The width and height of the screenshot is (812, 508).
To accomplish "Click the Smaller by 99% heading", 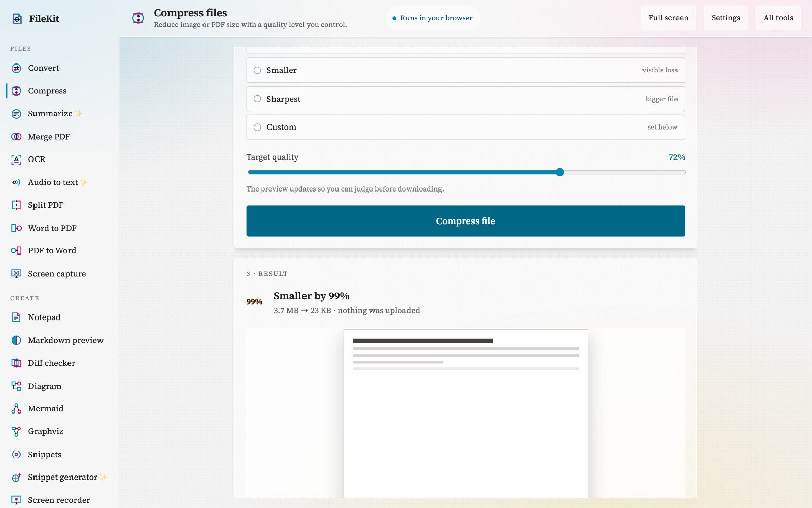I will (311, 296).
